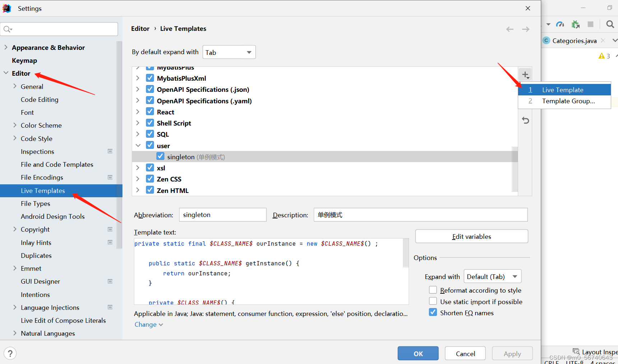This screenshot has width=618, height=364.
Task: Enable Reformat according to style
Action: click(x=433, y=290)
